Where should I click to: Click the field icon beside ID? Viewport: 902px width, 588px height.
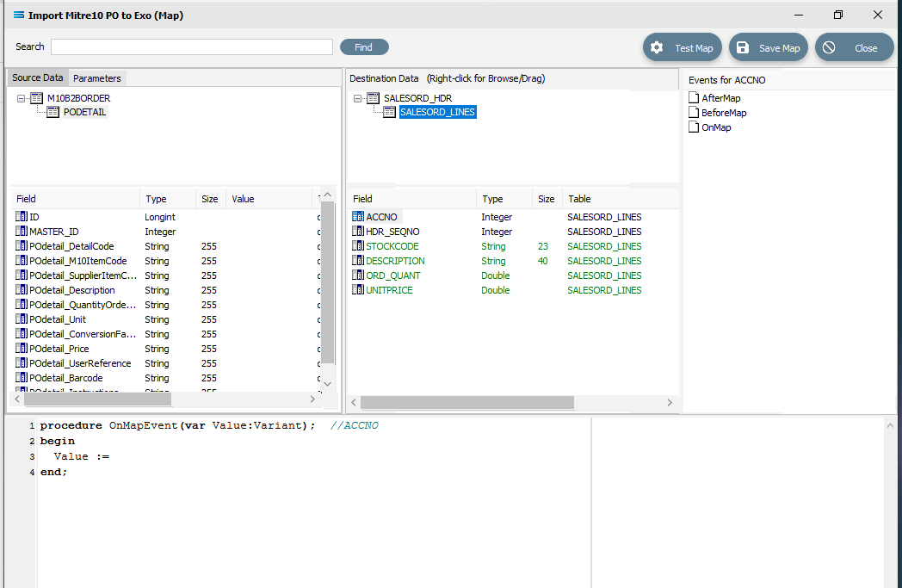22,216
